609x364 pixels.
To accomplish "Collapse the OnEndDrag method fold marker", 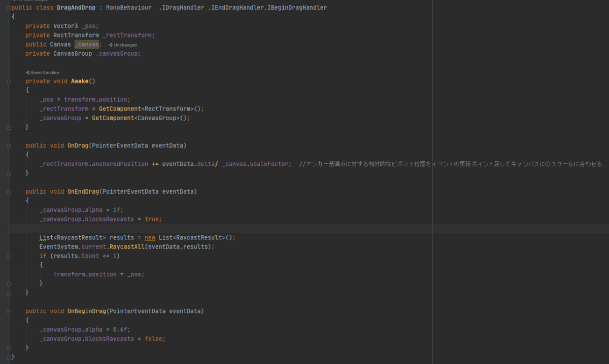I will click(x=9, y=192).
